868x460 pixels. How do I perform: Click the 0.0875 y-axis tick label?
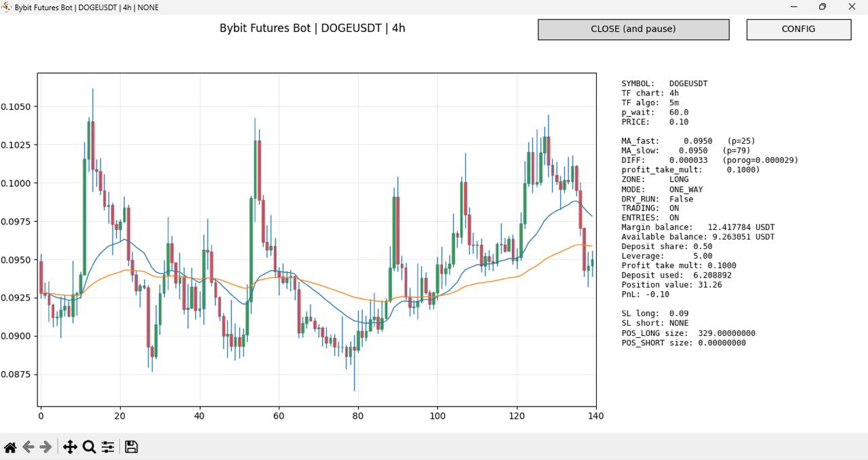coord(16,375)
